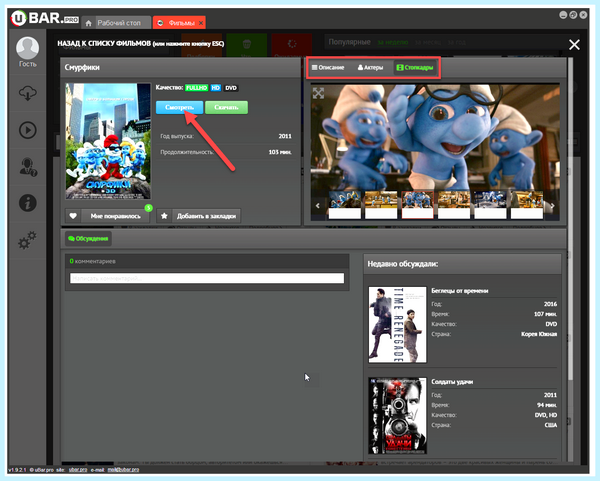
Task: Click the Smurfs movie poster
Action: [x=108, y=141]
